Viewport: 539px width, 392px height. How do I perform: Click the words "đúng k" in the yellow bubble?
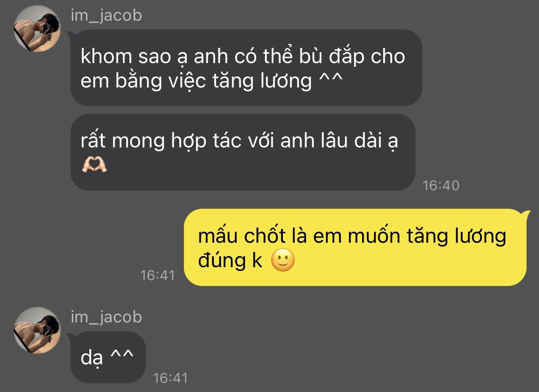(230, 260)
